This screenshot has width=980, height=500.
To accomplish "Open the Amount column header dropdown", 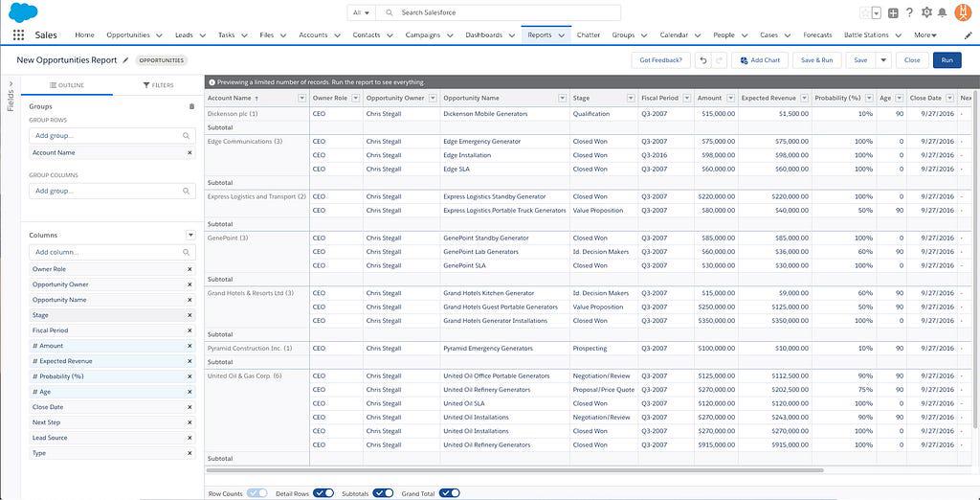I will click(731, 98).
